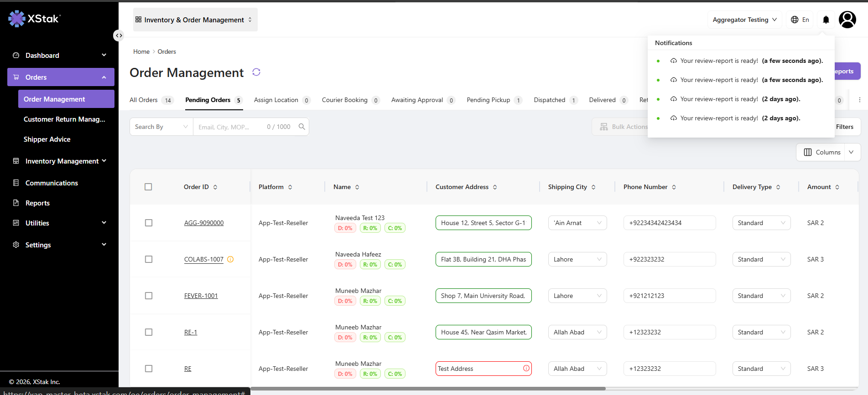Viewport: 868px width, 395px height.
Task: Click the Email, City, MOP search field
Action: (x=230, y=127)
